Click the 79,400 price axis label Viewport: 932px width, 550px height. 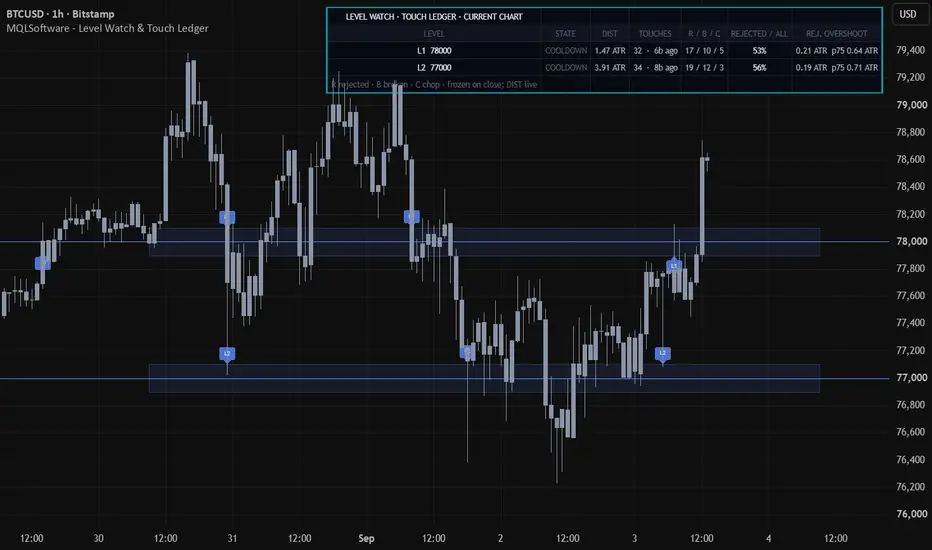pyautogui.click(x=911, y=50)
